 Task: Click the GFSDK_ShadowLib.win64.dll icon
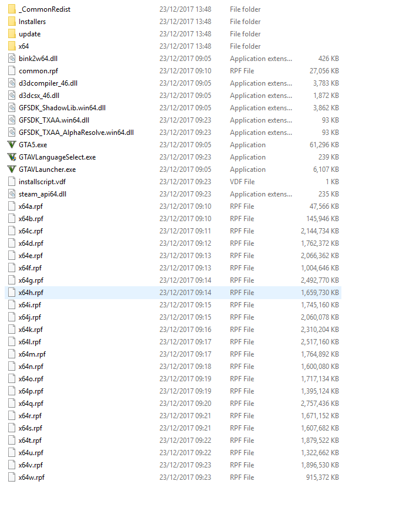click(12, 108)
